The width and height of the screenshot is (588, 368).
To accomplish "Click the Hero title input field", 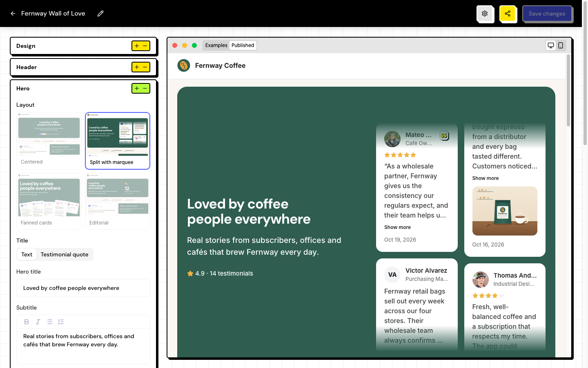I will [83, 288].
